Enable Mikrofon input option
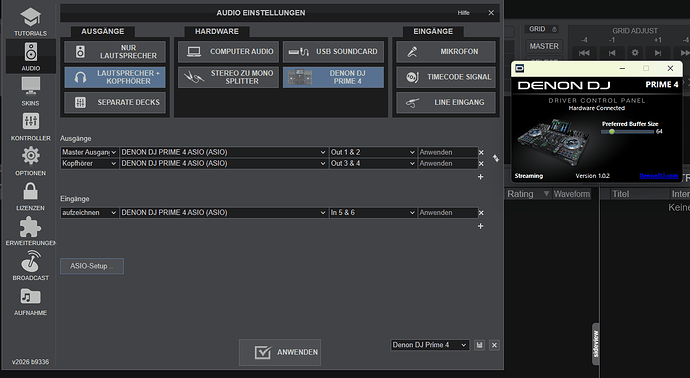This screenshot has width=690, height=378. coord(446,51)
